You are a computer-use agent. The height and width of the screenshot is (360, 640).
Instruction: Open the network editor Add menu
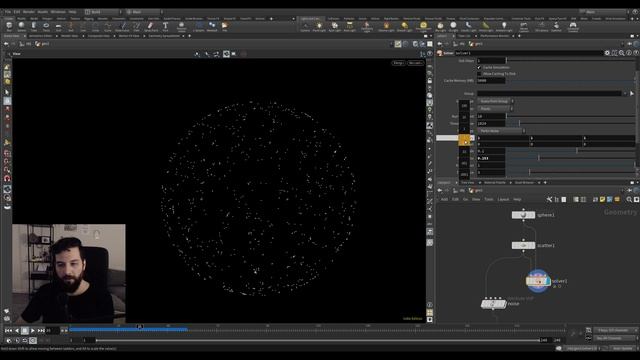click(x=444, y=199)
